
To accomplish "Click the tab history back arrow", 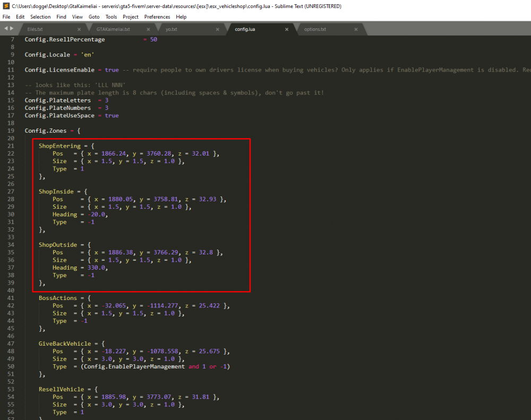I will [x=6, y=29].
